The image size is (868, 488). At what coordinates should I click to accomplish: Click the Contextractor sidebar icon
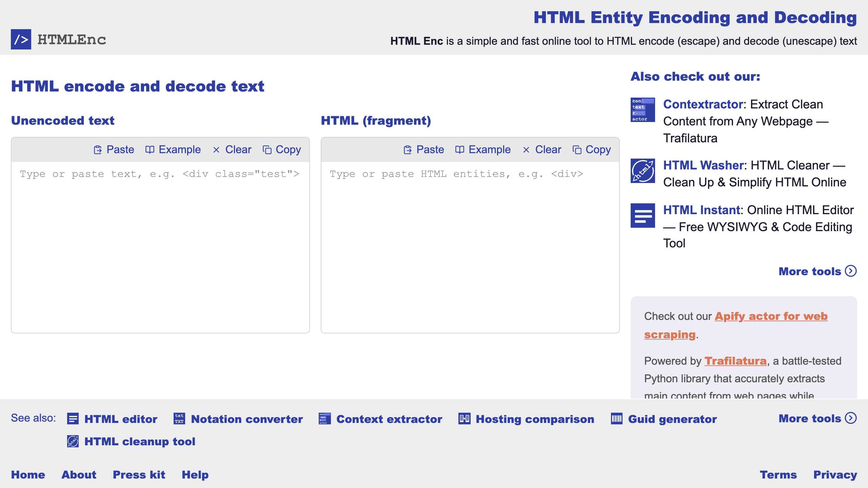pos(643,110)
